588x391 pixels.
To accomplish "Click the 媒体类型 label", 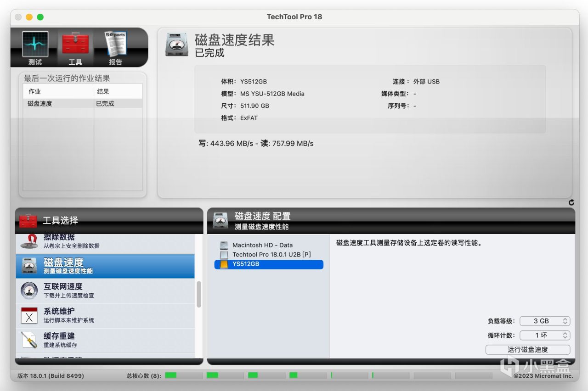I will click(x=395, y=94).
